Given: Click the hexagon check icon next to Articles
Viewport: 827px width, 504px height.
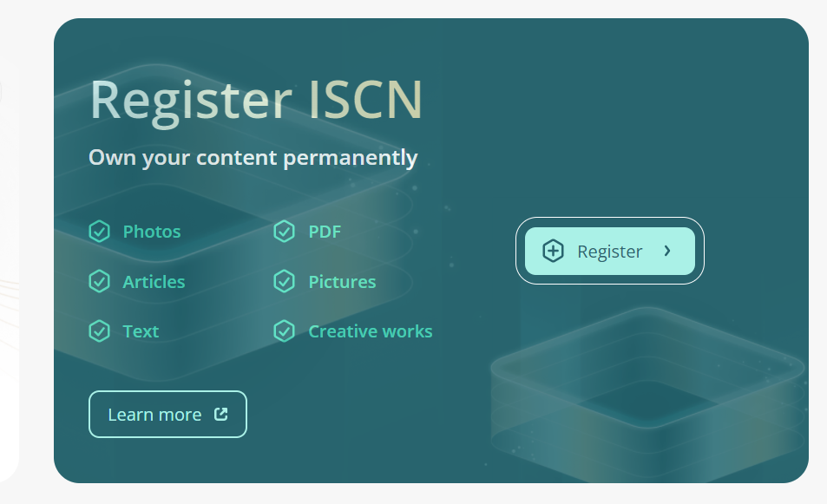Looking at the screenshot, I should [x=99, y=282].
